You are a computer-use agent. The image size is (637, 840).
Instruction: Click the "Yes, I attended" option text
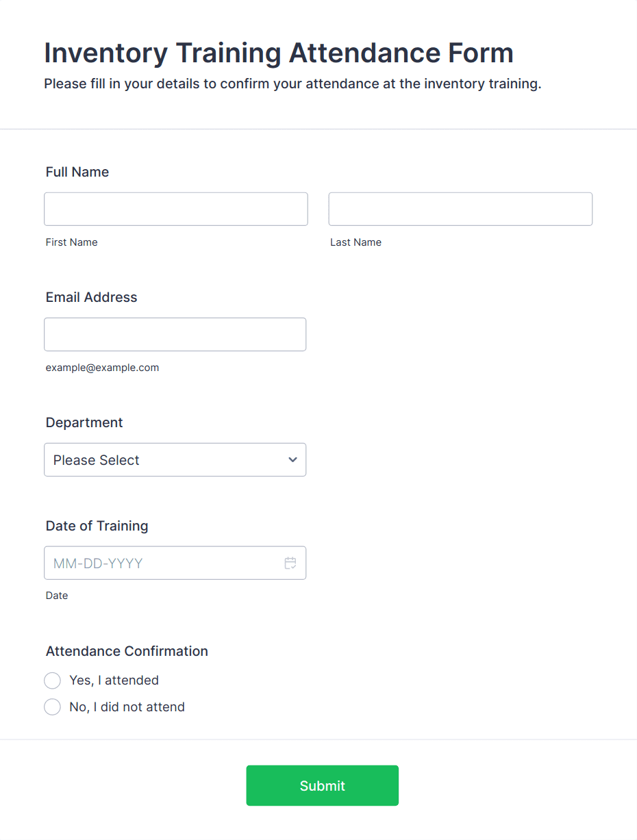(114, 680)
